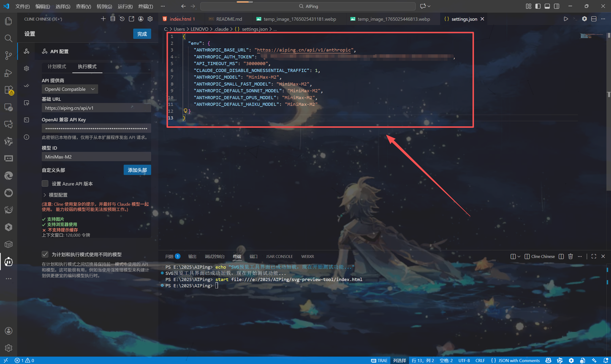Enable the Azure API version checkbox
Viewport: 611px width, 364px height.
[45, 184]
